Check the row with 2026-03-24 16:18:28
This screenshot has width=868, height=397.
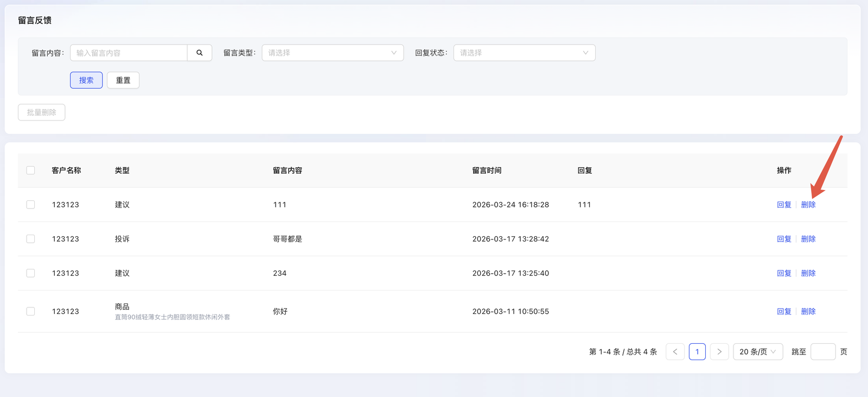click(x=30, y=205)
